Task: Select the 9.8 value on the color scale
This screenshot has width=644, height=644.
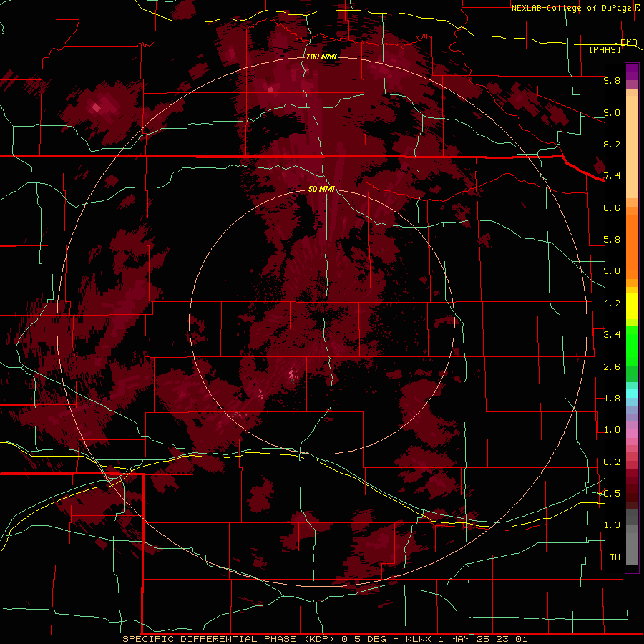Action: coord(612,80)
